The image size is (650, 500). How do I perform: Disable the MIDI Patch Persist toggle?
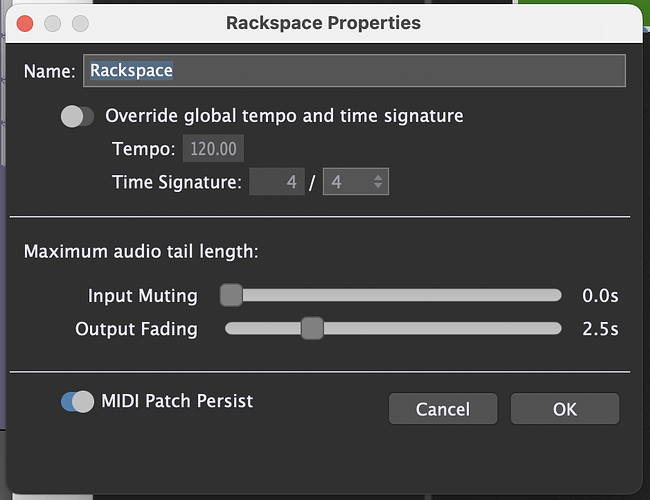(78, 401)
